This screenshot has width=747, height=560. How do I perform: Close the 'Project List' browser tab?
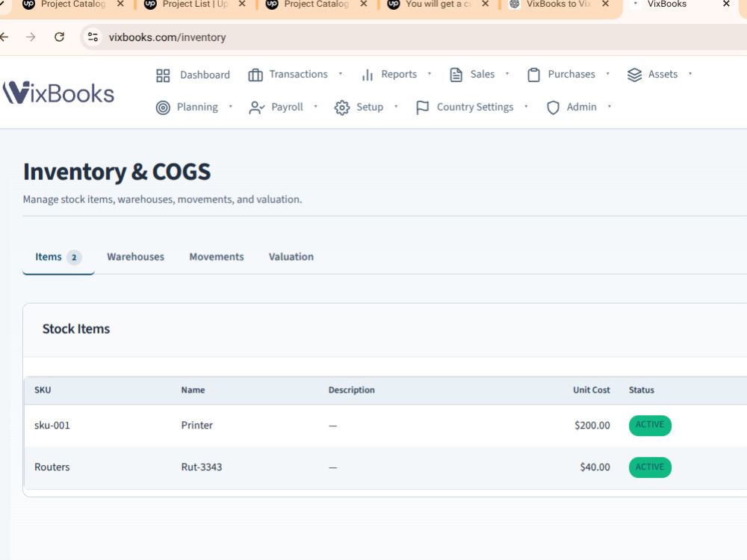(x=242, y=4)
